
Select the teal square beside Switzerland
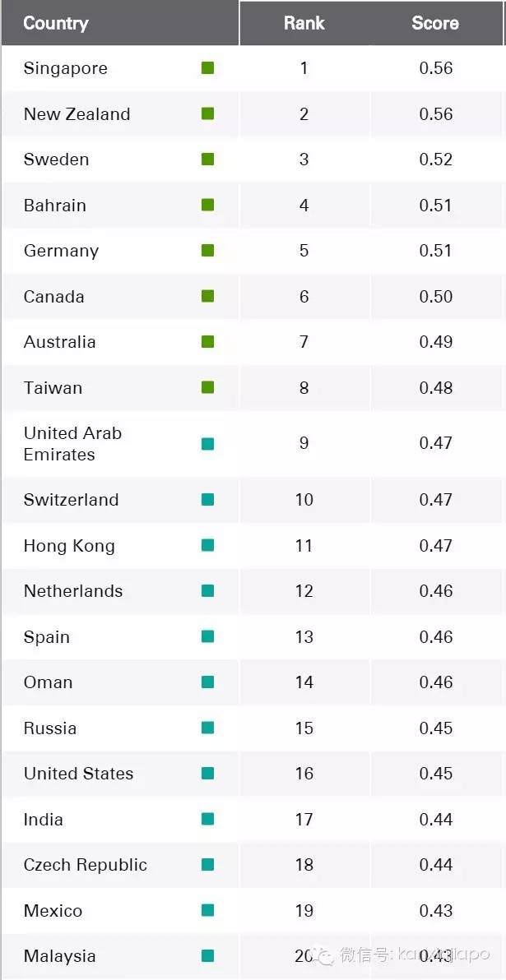[x=207, y=500]
